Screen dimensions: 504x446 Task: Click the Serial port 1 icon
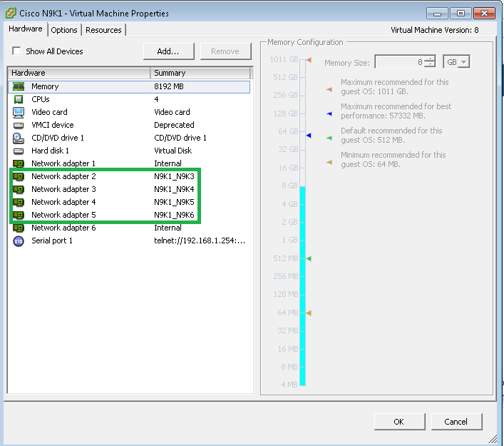[x=19, y=241]
